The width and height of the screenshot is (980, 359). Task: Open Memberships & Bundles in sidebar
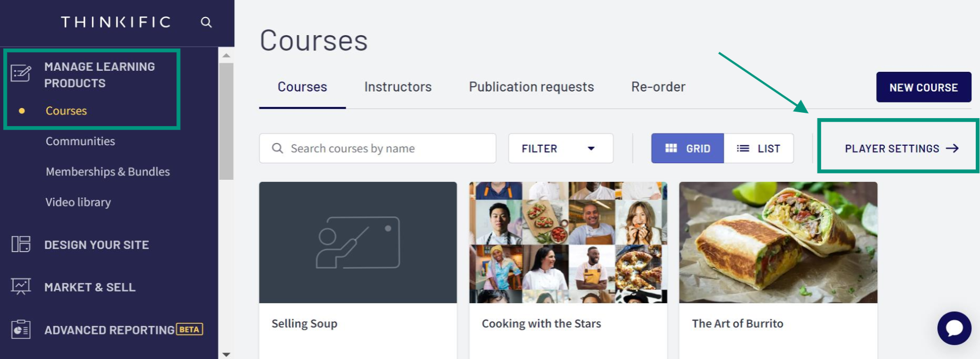(x=108, y=172)
